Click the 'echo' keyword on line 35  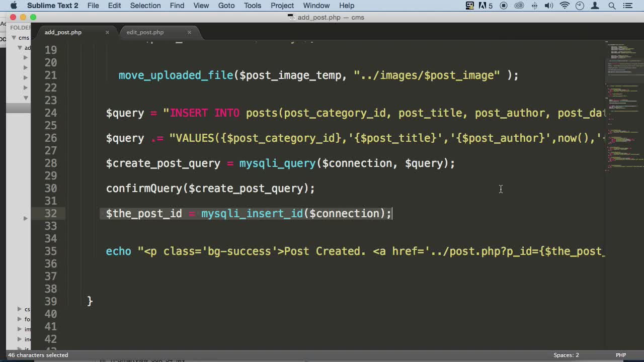click(118, 251)
